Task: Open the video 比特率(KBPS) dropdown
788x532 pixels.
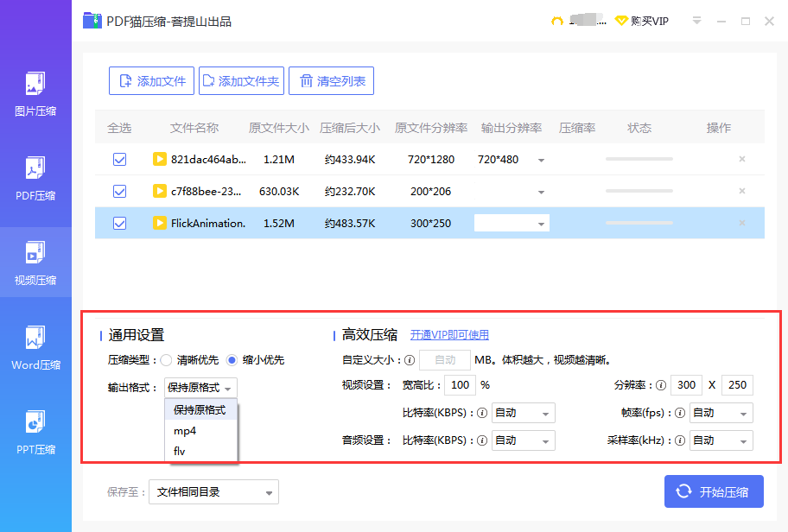Action: 523,413
